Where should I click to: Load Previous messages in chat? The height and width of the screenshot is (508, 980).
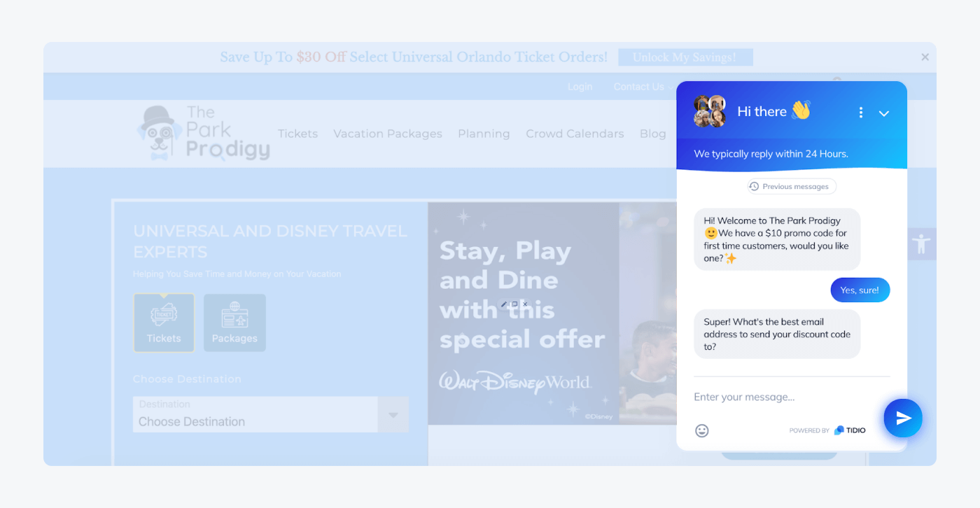(792, 186)
